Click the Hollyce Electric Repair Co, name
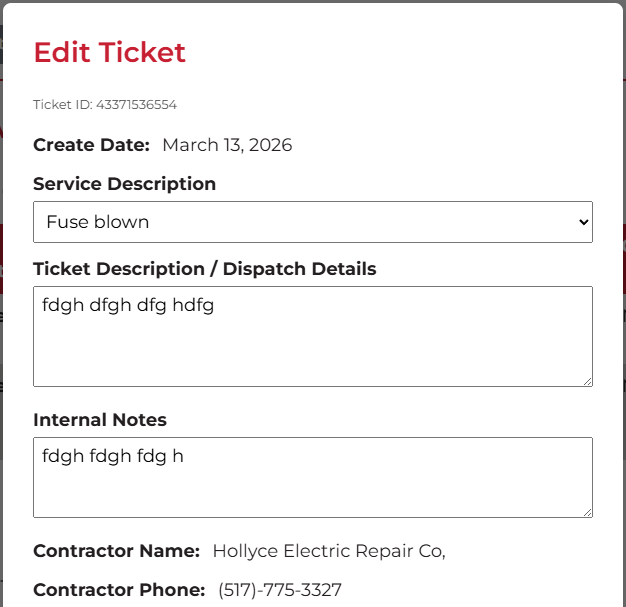626x607 pixels. pyautogui.click(x=328, y=551)
